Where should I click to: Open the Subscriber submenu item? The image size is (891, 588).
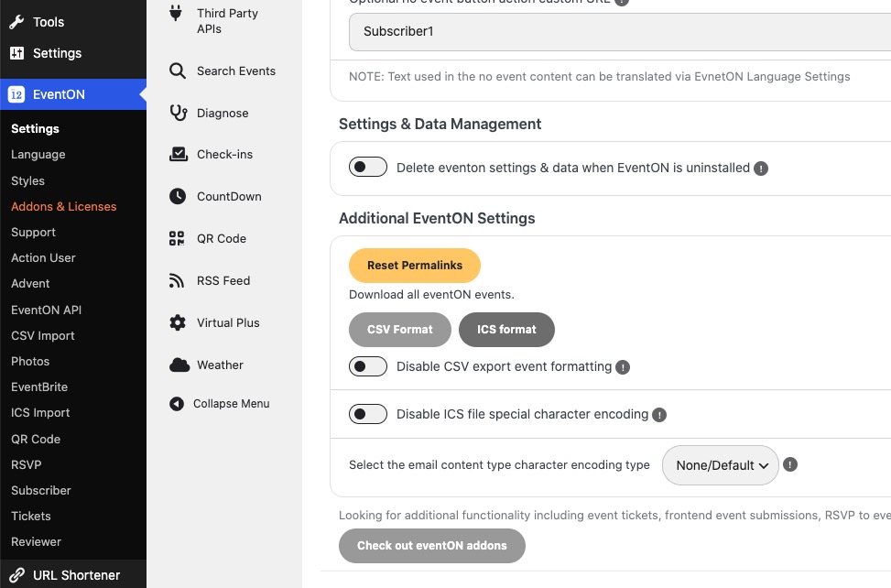[x=41, y=490]
